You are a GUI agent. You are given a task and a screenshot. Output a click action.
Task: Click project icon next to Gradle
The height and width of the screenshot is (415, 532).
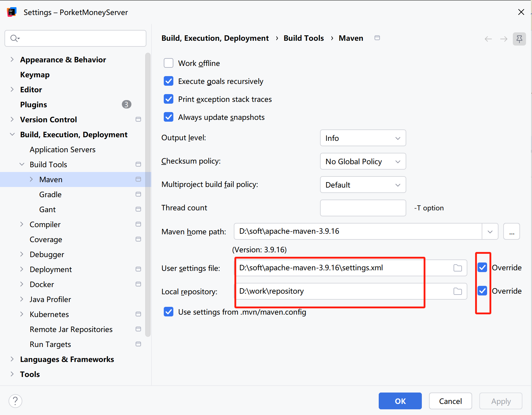(x=138, y=194)
